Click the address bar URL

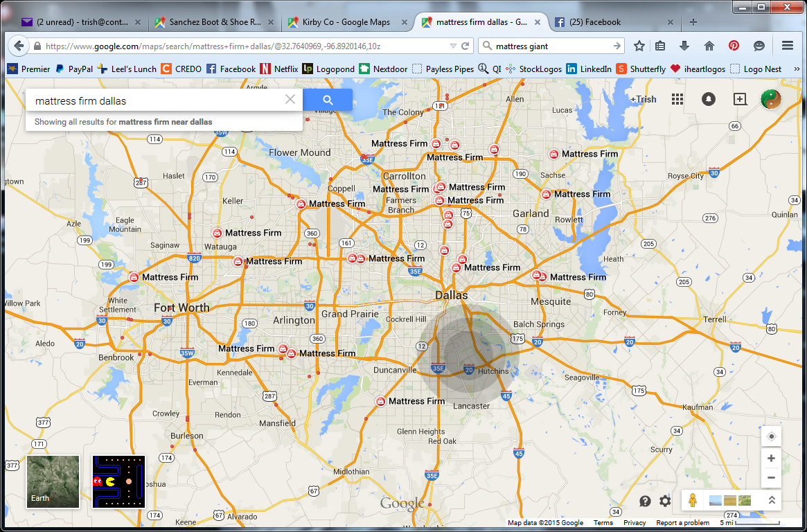(213, 46)
